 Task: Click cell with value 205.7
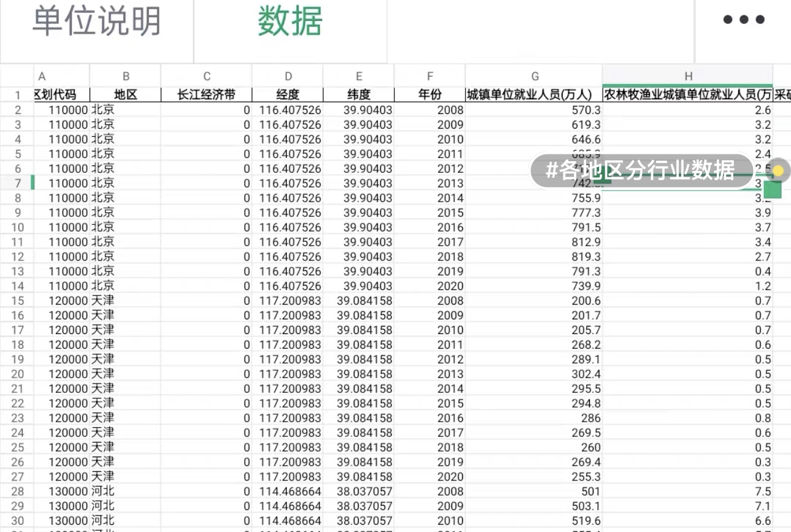pos(534,330)
